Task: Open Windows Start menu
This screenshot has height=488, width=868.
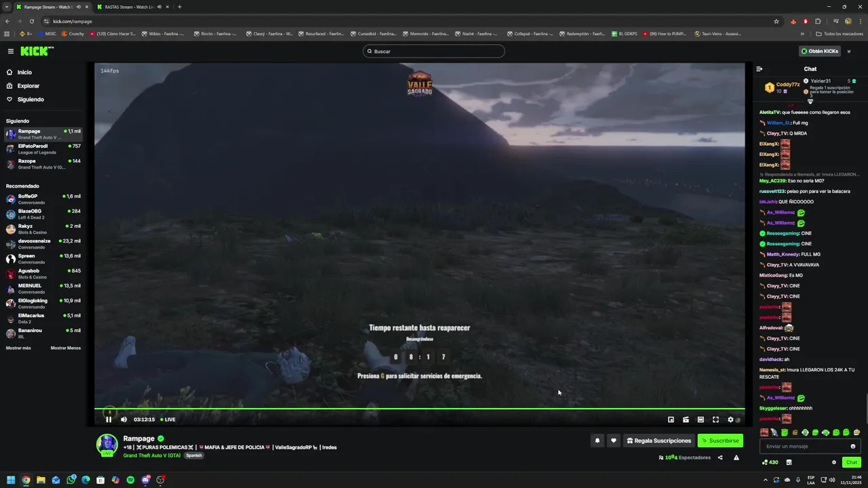Action: (11, 480)
